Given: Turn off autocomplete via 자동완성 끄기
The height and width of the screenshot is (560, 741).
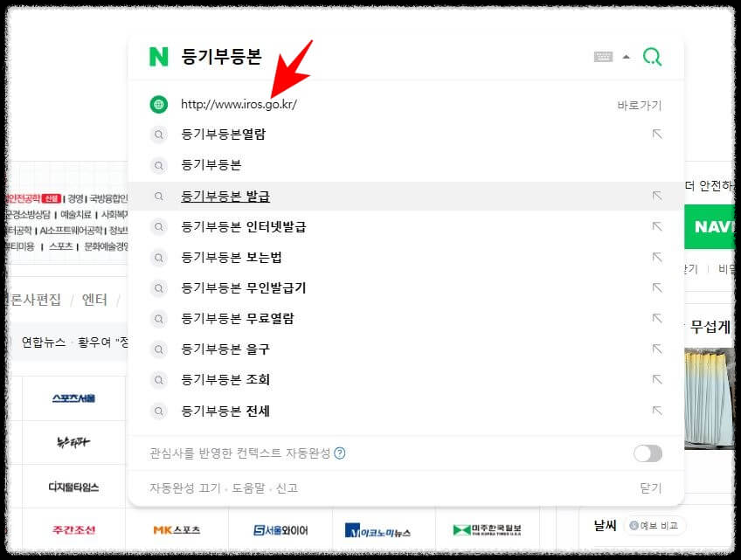Looking at the screenshot, I should click(x=178, y=488).
